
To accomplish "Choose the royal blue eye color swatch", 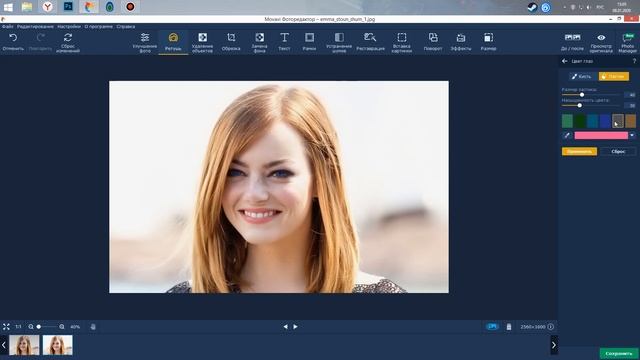I will [x=605, y=121].
